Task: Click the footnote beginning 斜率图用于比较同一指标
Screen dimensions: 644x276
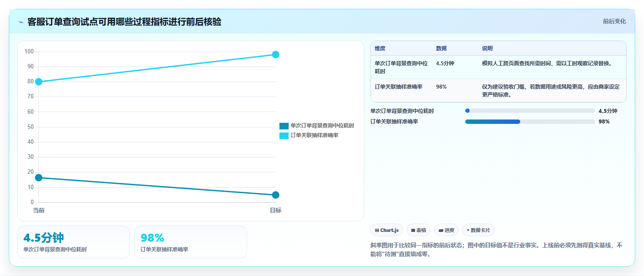Action: [x=496, y=250]
